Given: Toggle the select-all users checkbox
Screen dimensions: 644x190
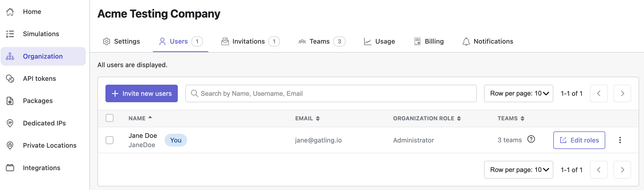Looking at the screenshot, I should [x=110, y=118].
